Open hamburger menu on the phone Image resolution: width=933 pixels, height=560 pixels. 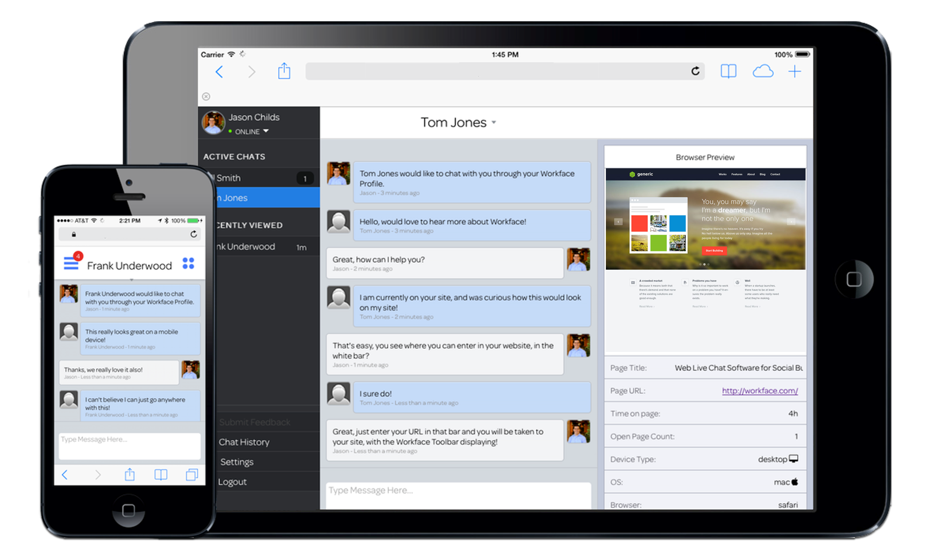[71, 263]
